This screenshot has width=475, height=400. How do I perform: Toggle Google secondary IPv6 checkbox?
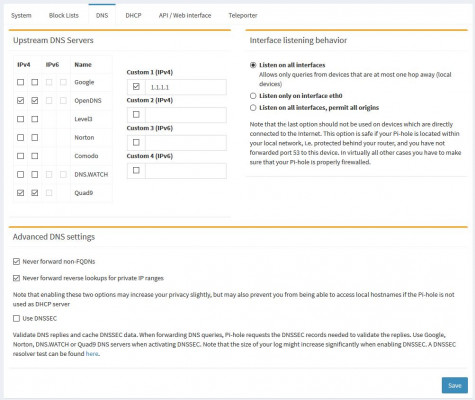[x=63, y=82]
